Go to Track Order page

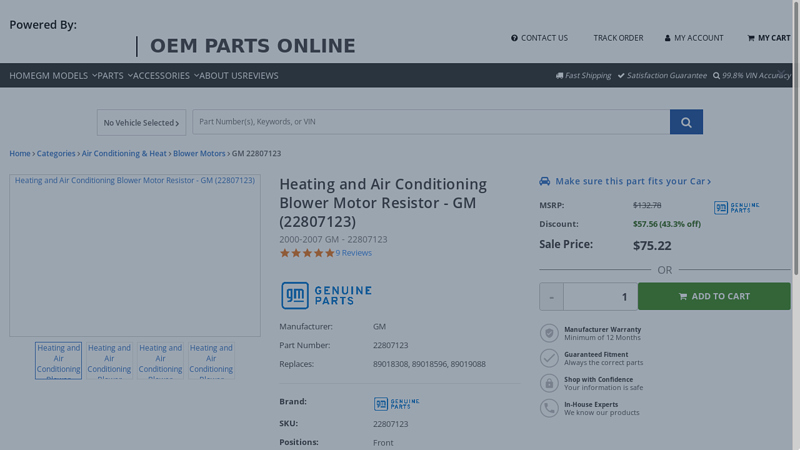tap(618, 38)
